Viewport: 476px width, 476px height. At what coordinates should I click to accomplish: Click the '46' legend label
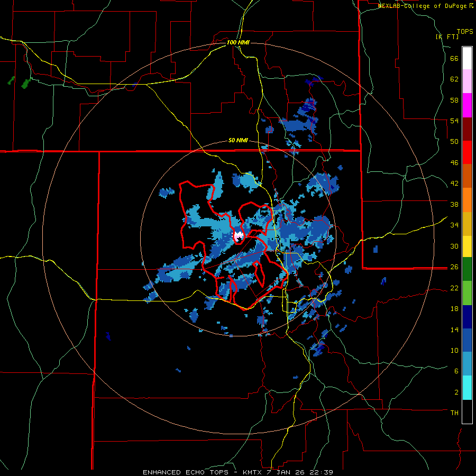click(454, 163)
